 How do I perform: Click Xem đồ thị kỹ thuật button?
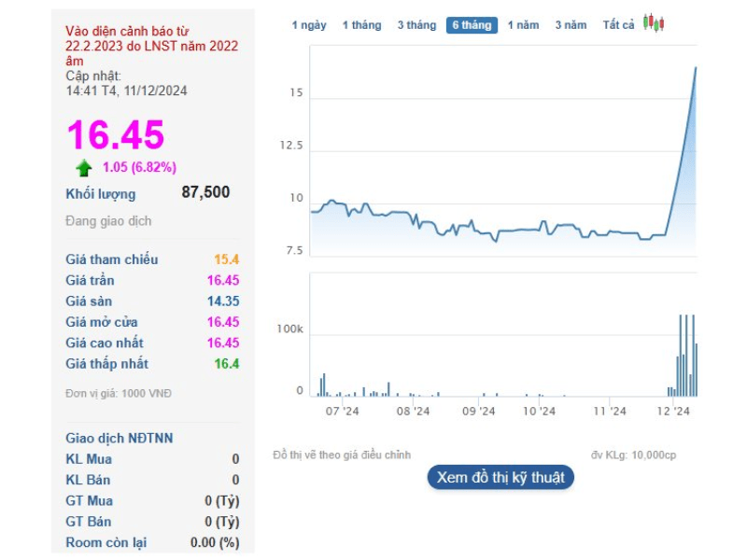[500, 477]
